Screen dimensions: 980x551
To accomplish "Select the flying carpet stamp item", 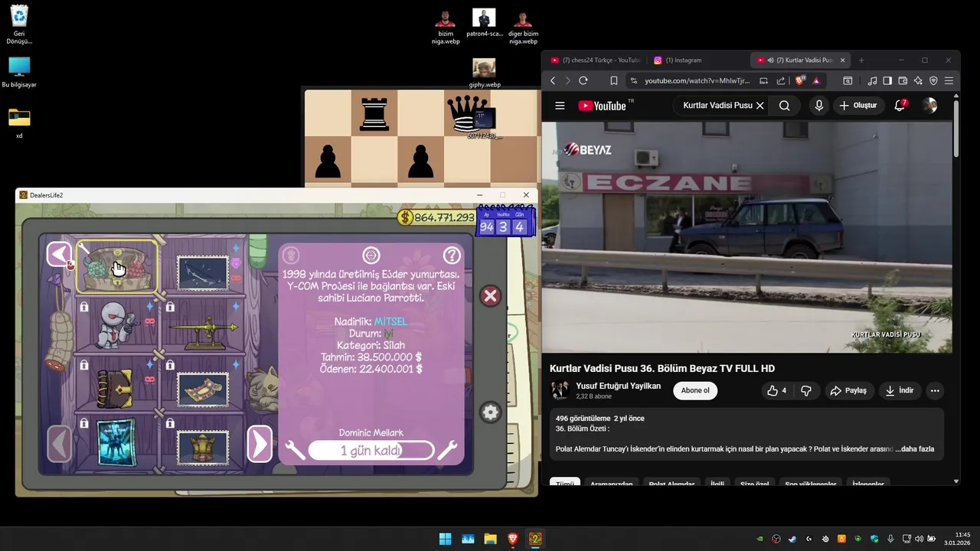I will (x=203, y=390).
